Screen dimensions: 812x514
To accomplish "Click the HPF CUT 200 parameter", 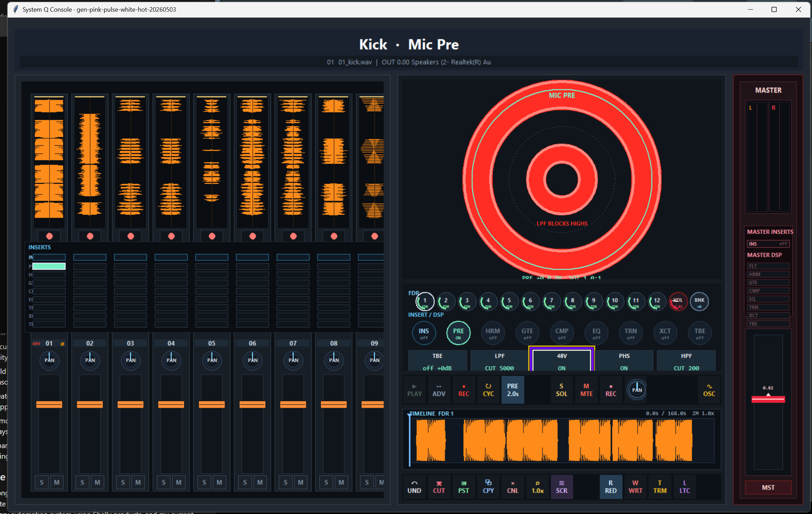I will pyautogui.click(x=686, y=361).
